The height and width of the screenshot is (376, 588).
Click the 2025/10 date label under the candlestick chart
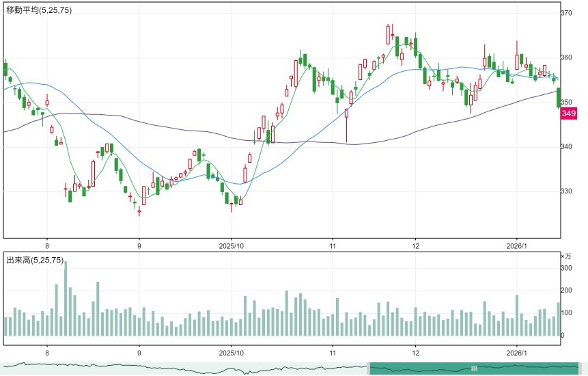(231, 246)
